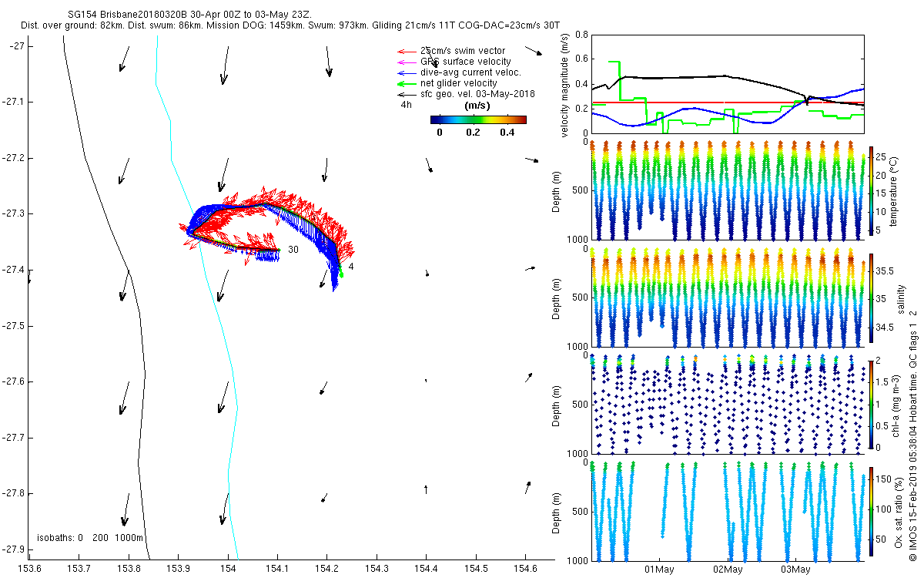Click the green net glider velocity arrow
The image size is (924, 578).
click(404, 83)
